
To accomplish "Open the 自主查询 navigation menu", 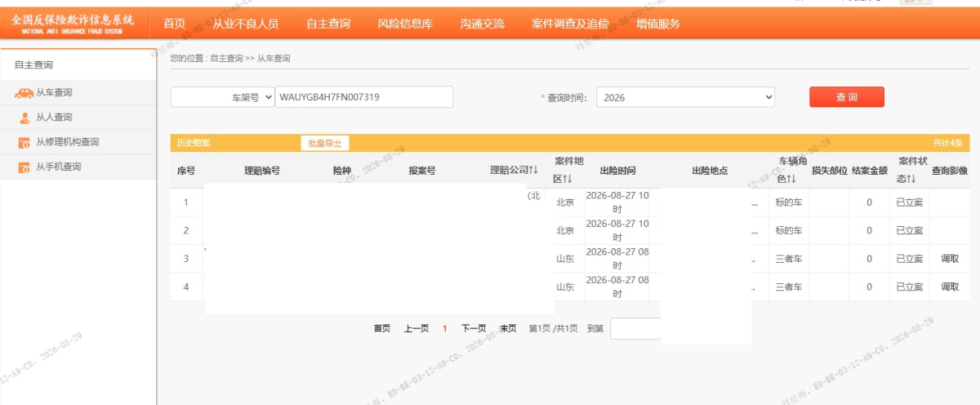I will click(x=328, y=24).
